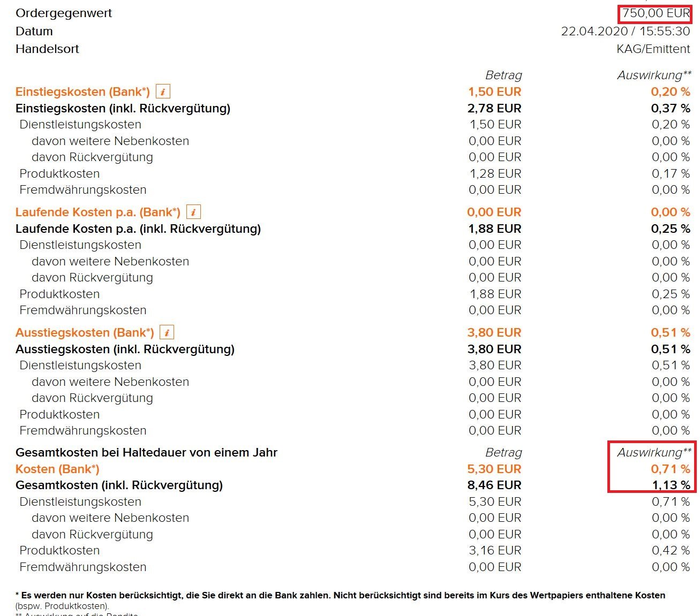
Task: Open the info icon beside Ausstiegskosten (Bank*)
Action: [167, 332]
